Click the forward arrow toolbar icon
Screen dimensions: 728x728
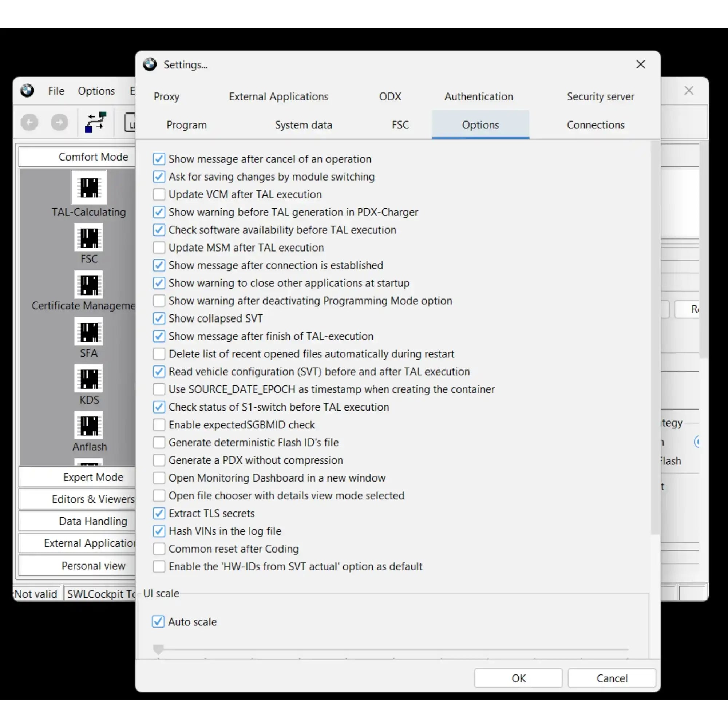pyautogui.click(x=59, y=122)
